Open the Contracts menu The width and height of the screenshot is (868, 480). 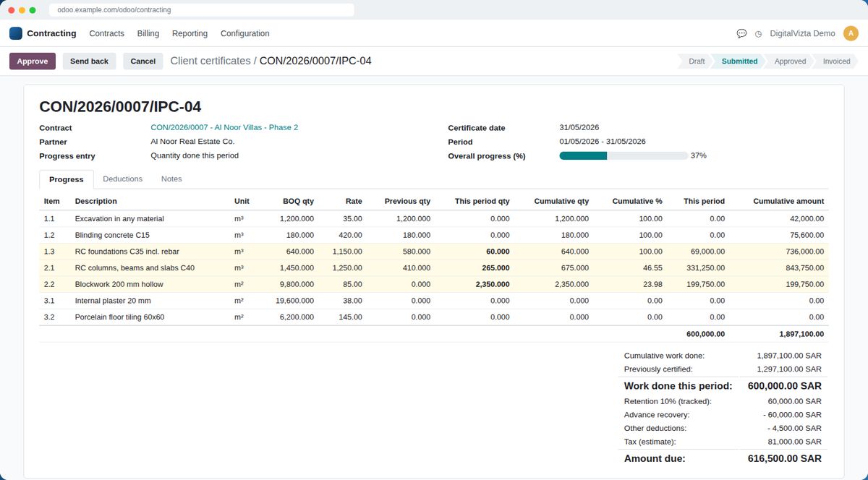coord(106,33)
